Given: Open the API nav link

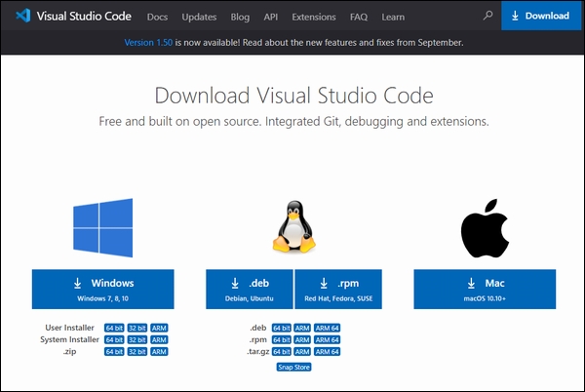Looking at the screenshot, I should [270, 17].
